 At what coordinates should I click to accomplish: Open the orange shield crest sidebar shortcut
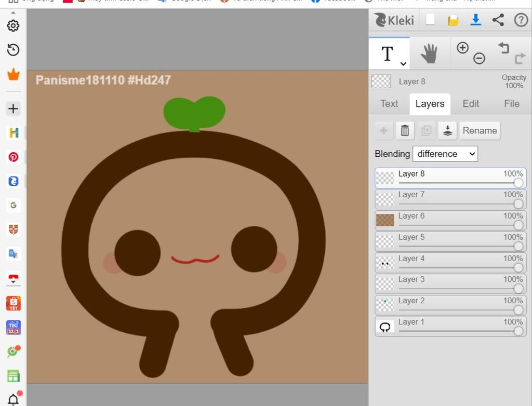[x=13, y=229]
